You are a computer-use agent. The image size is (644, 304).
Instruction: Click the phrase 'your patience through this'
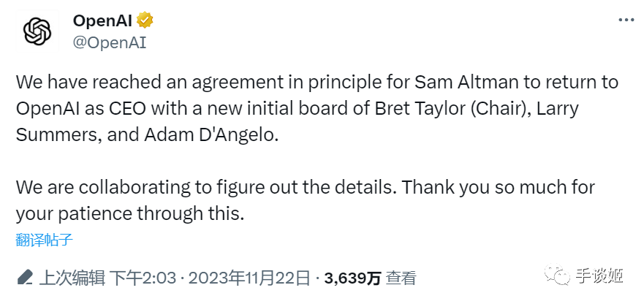tap(129, 214)
